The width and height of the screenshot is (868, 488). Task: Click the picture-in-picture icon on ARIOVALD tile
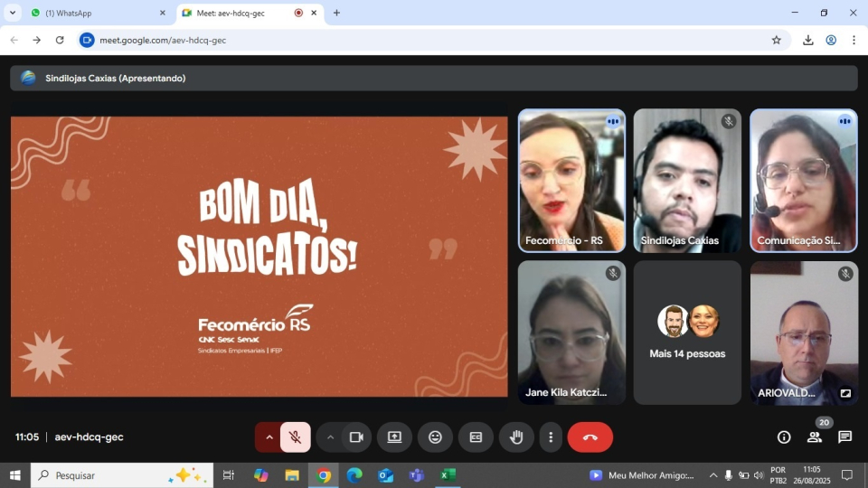845,393
